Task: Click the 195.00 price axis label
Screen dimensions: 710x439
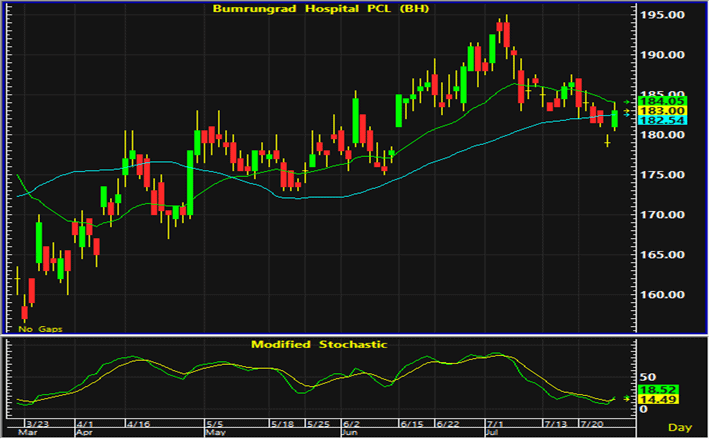Action: 662,15
